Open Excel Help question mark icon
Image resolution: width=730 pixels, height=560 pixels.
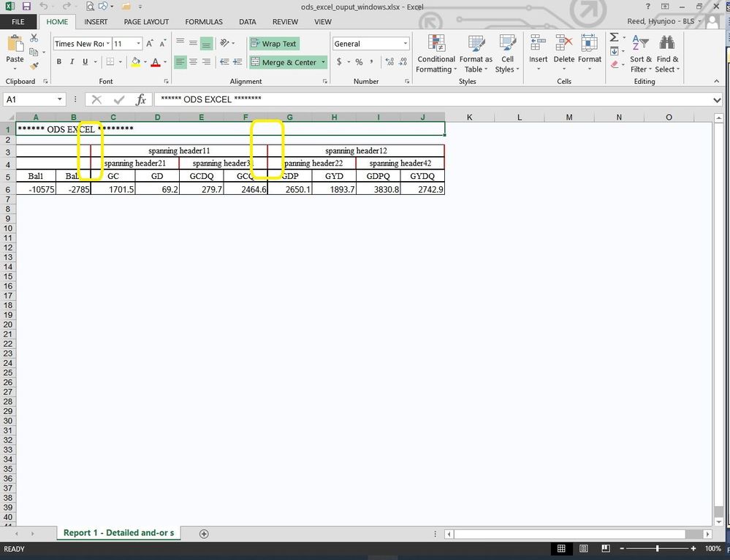pos(647,7)
